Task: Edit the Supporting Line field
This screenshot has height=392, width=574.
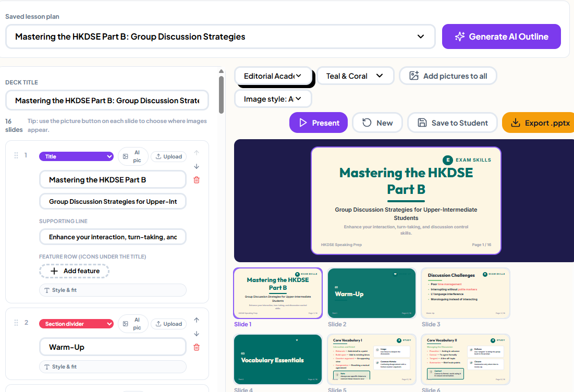Action: 113,237
